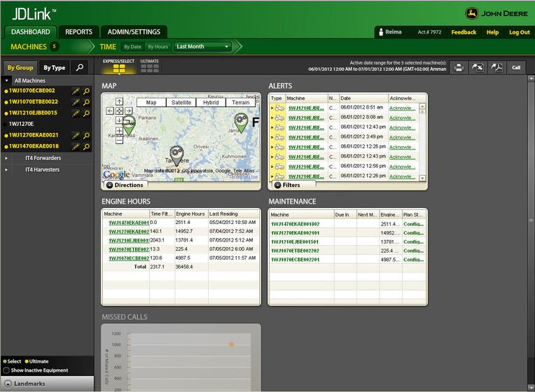Click the print icon in the toolbar
The width and height of the screenshot is (535, 392).
pos(459,68)
